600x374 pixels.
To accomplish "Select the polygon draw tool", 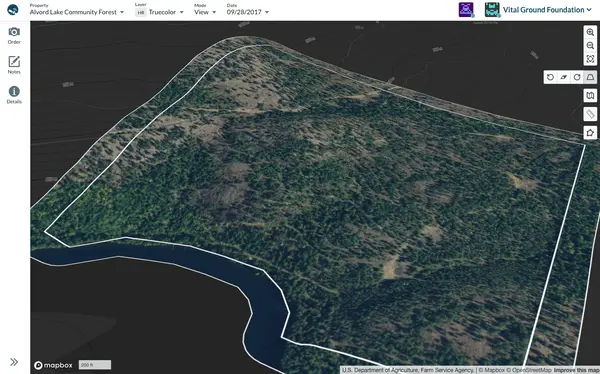I will (x=590, y=132).
